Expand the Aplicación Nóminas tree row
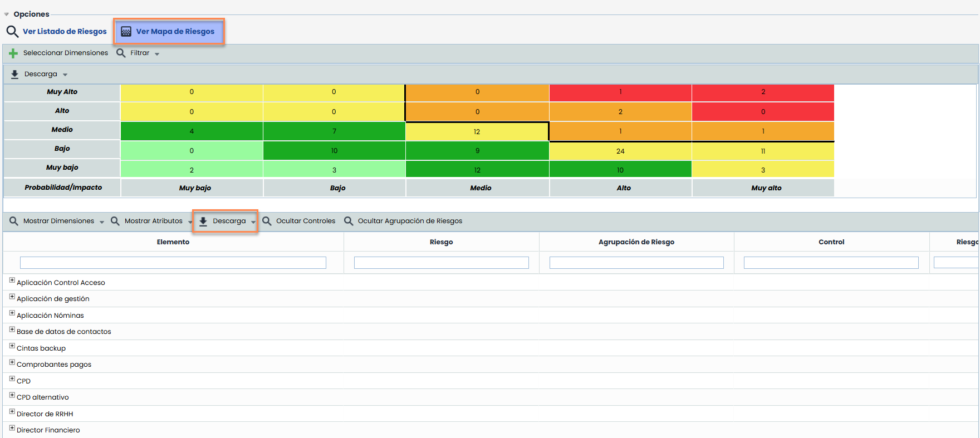Image resolution: width=980 pixels, height=438 pixels. point(12,313)
